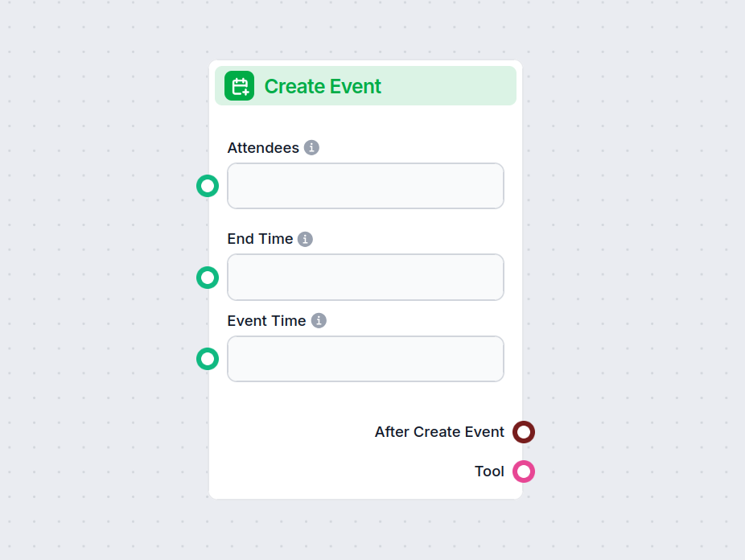Click the Event Time field label
The width and height of the screenshot is (745, 560).
point(266,320)
